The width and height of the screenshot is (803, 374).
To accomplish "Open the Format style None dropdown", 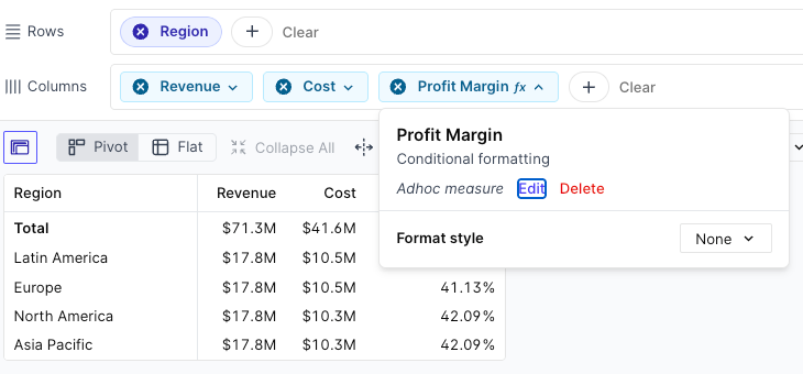I will tap(726, 238).
